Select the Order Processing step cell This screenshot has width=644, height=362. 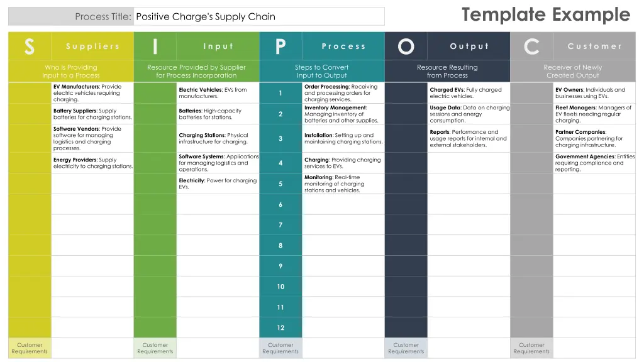pos(343,93)
